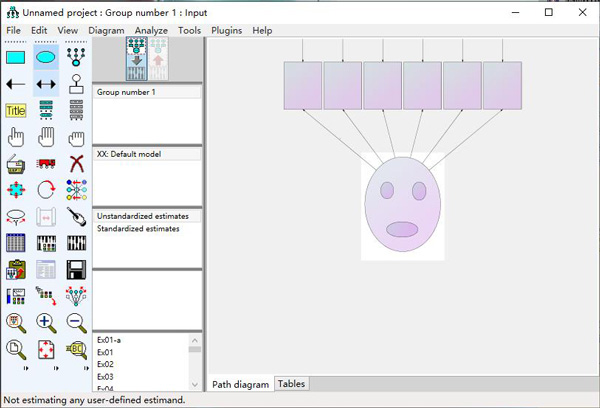Click file list scrollbar up arrow
600x408 pixels.
tap(195, 340)
